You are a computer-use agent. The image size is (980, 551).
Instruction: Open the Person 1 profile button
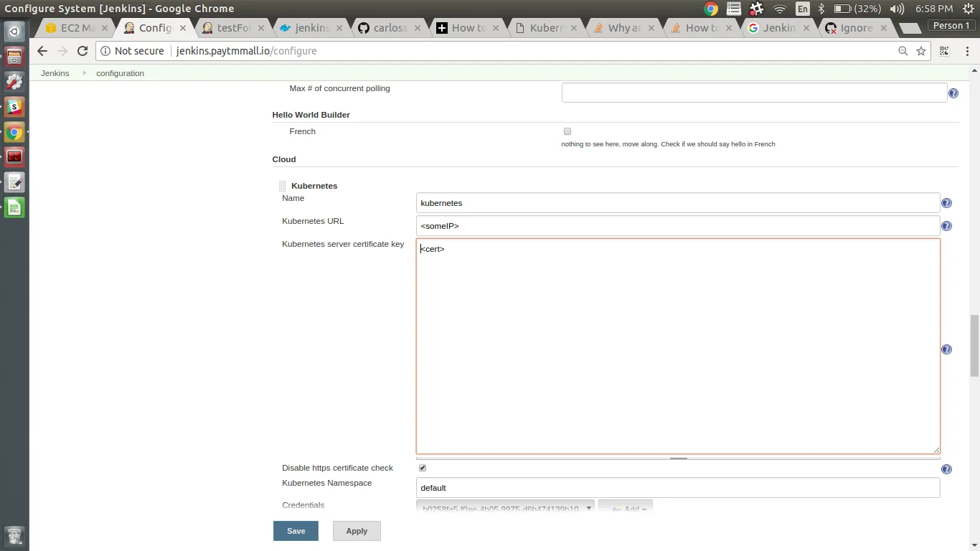[951, 26]
